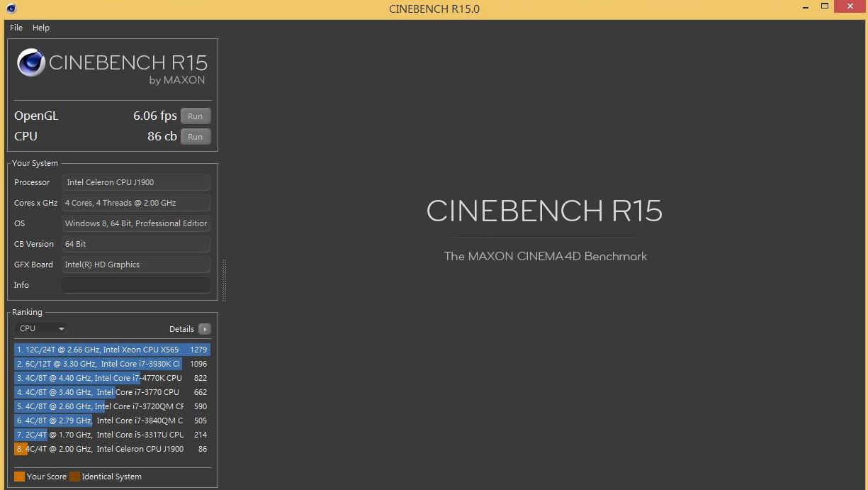This screenshot has height=490, width=868.
Task: Select ranking entry Core i7-3770
Action: [x=113, y=392]
